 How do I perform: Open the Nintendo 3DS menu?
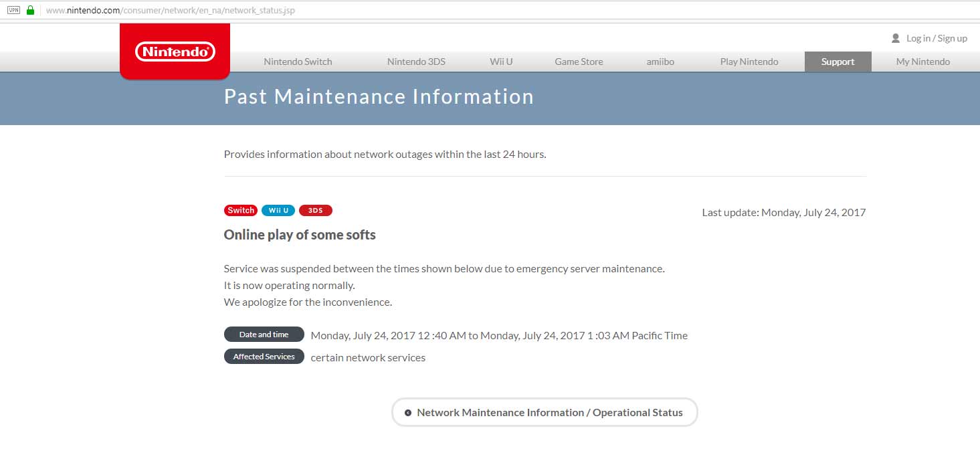pyautogui.click(x=416, y=62)
